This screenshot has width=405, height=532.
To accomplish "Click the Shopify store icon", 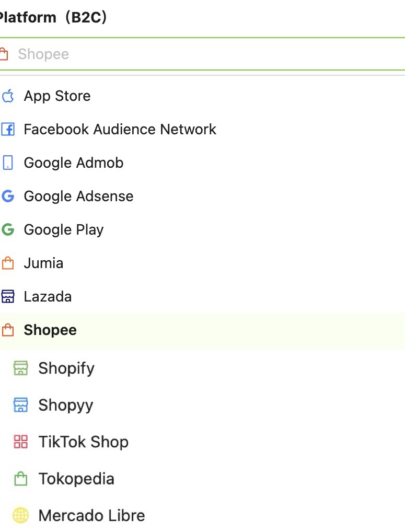I will click(x=20, y=368).
